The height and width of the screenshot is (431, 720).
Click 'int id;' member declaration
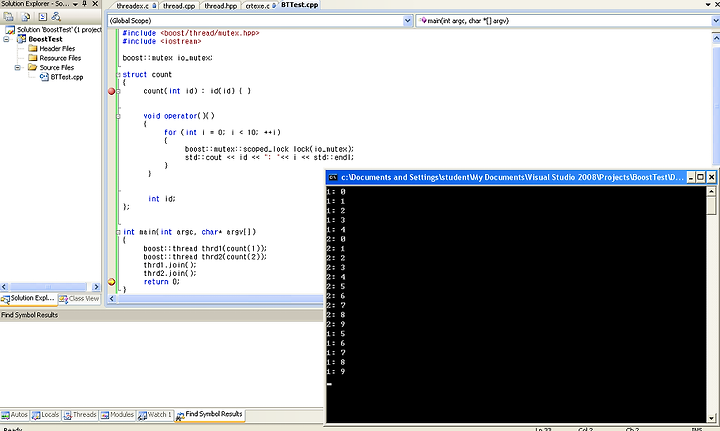tap(162, 199)
